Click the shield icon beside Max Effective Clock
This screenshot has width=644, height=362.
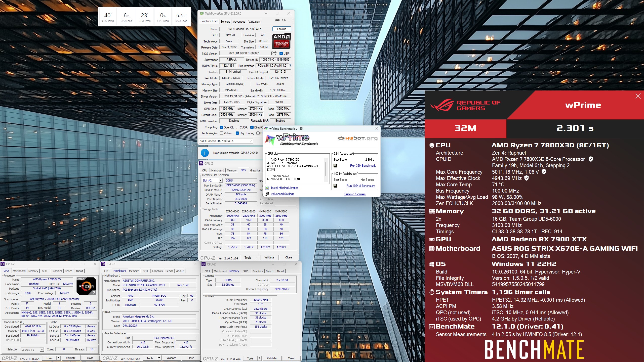[526, 178]
